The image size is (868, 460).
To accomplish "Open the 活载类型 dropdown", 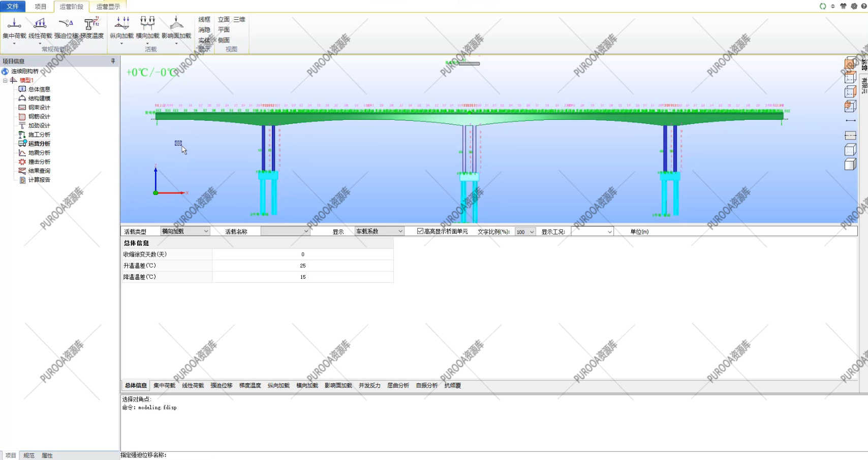I will [x=185, y=231].
